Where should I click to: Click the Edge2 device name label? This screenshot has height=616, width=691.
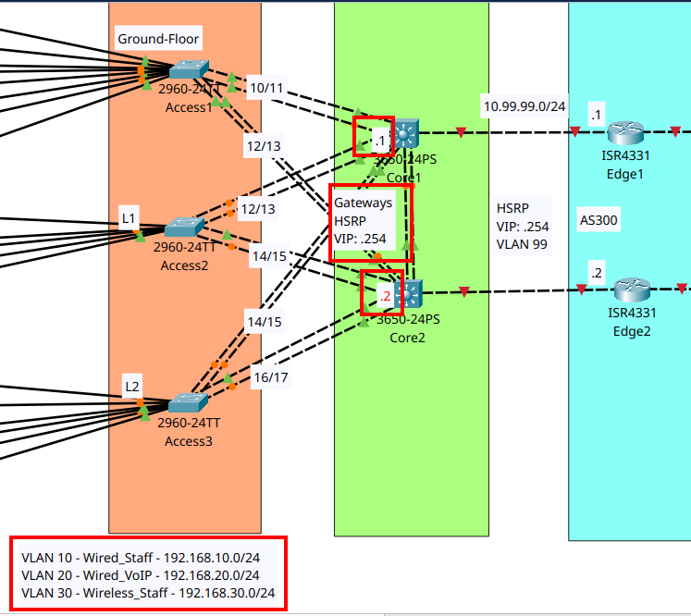click(632, 331)
